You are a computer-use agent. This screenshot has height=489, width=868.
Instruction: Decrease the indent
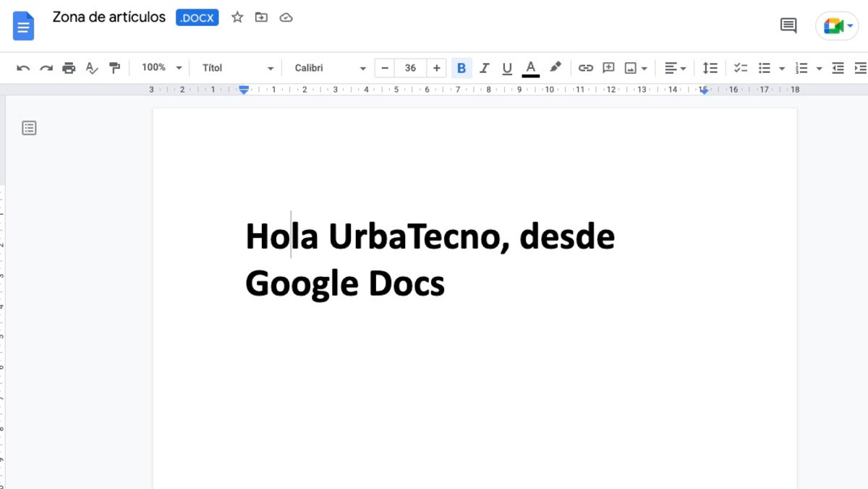tap(838, 68)
